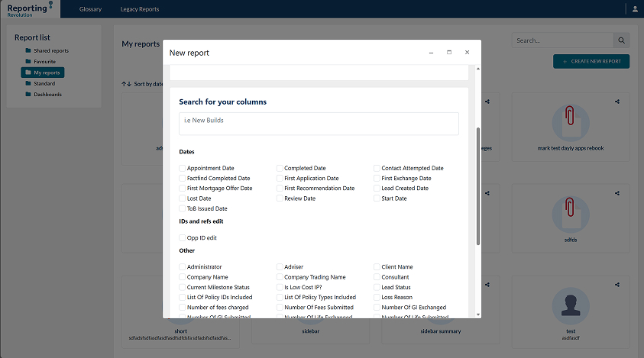This screenshot has width=644, height=358.
Task: Open Dashboards in the report list
Action: tap(47, 95)
